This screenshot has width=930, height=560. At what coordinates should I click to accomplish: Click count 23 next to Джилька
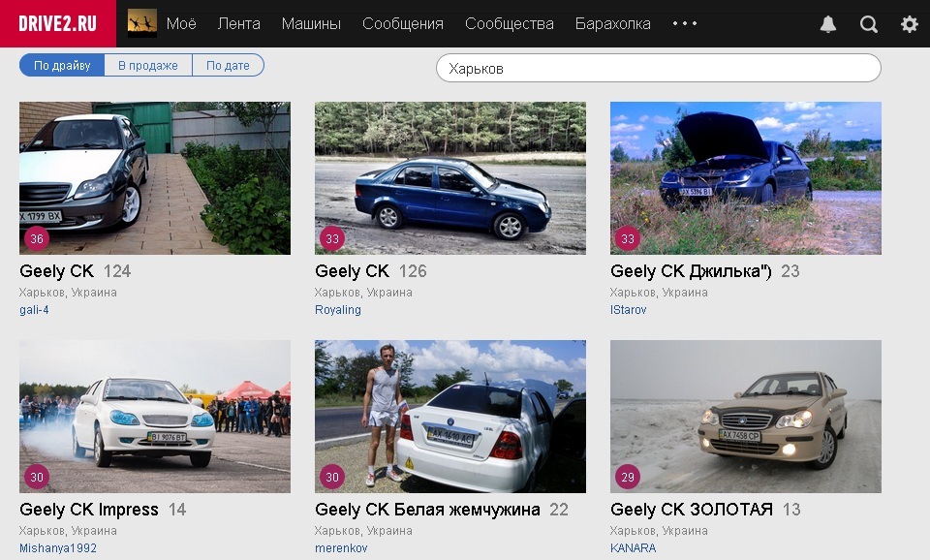790,271
